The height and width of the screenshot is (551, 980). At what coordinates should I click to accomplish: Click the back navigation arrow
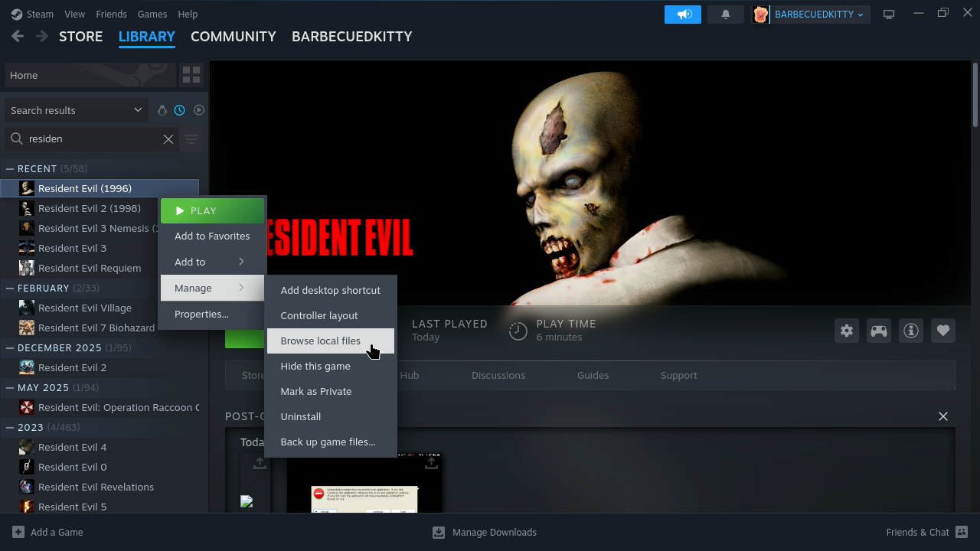pos(17,35)
